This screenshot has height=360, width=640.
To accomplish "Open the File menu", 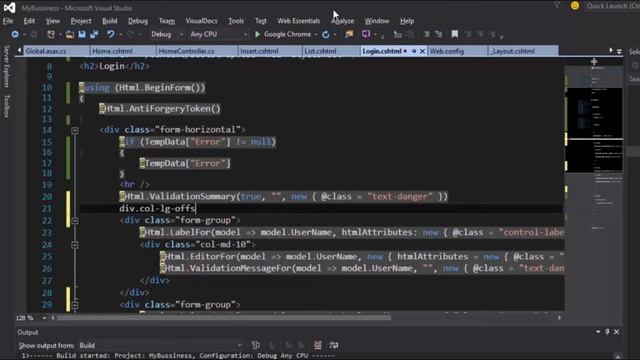I will tap(8, 21).
